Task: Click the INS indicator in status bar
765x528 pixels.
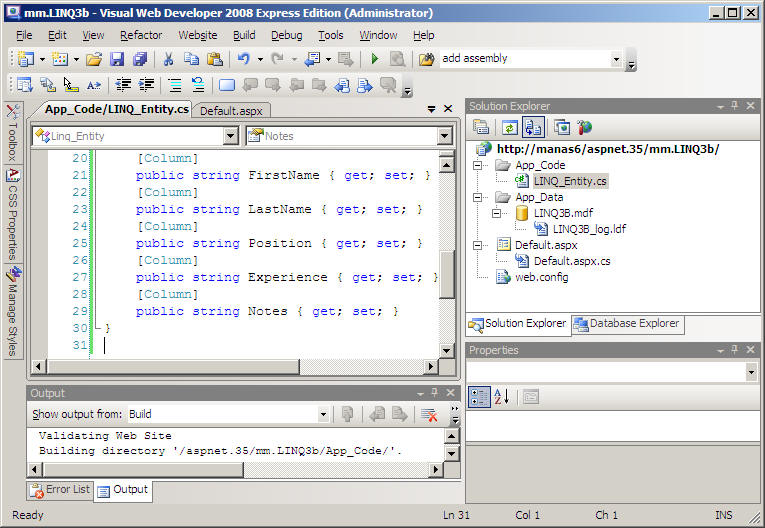Action: click(724, 515)
